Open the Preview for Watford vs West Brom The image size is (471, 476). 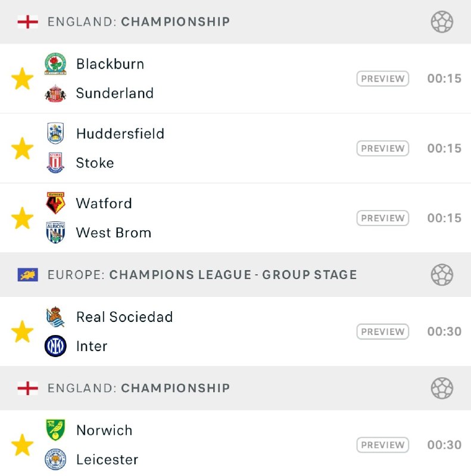pos(383,218)
